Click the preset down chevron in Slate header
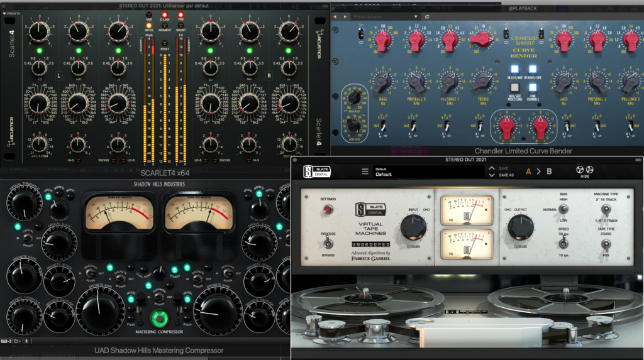This screenshot has height=360, width=644. (492, 175)
